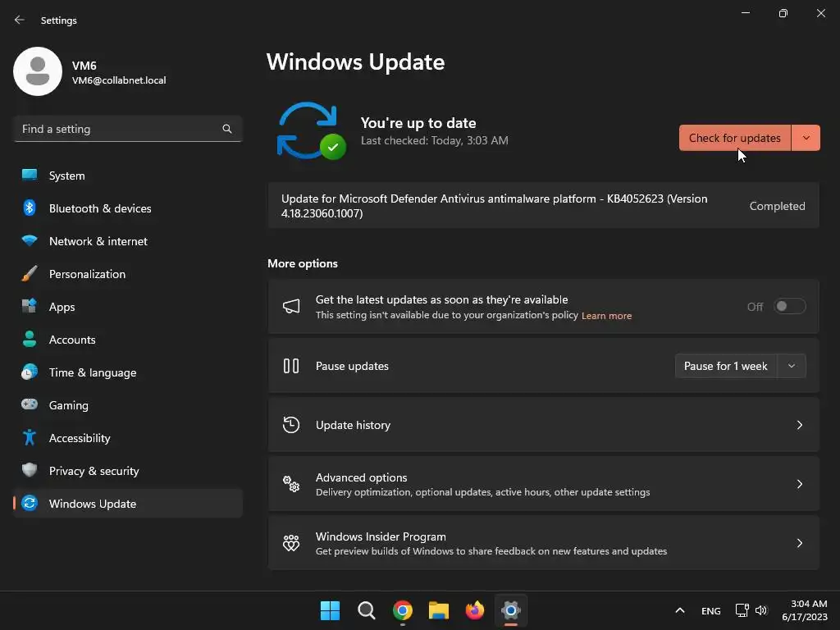Click the Check for updates button
The height and width of the screenshot is (630, 840).
coord(734,138)
